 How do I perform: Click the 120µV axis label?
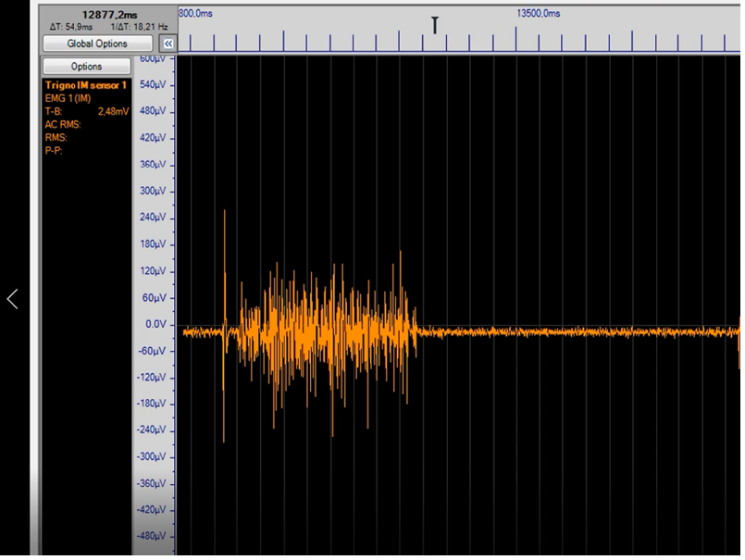tap(153, 271)
